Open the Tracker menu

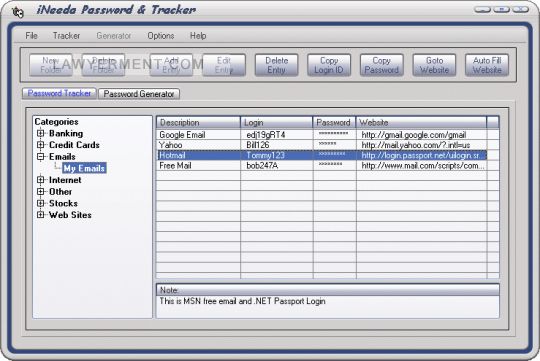click(66, 36)
